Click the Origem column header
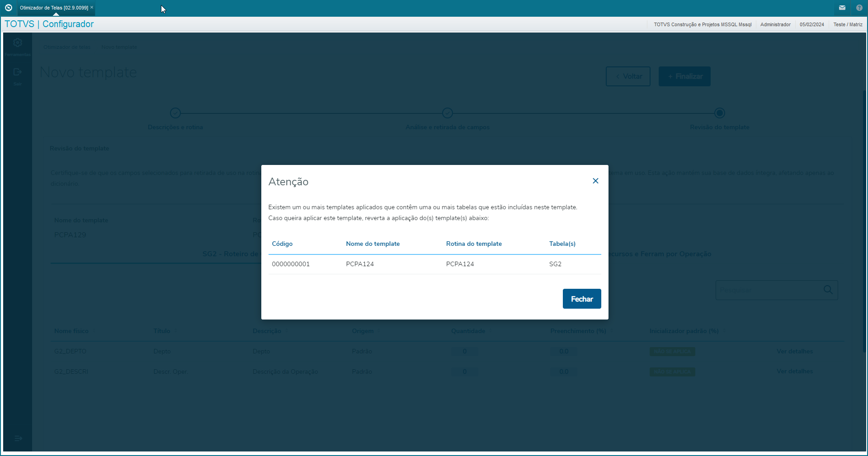Screen dimensions: 868x456 363,331
